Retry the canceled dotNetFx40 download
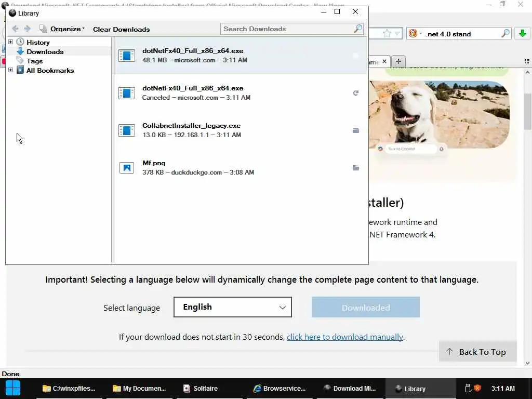 point(355,93)
